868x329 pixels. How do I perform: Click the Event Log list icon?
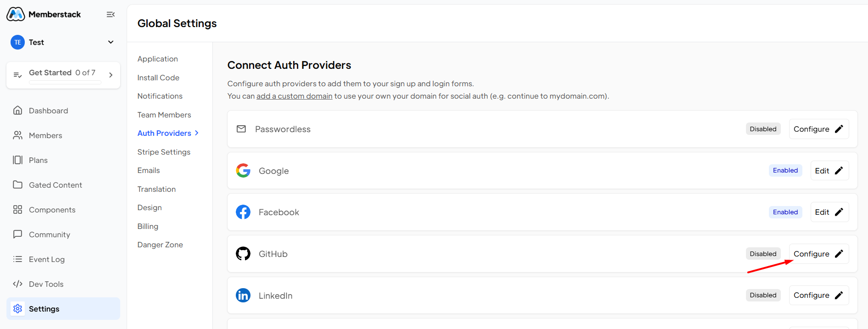(x=18, y=259)
